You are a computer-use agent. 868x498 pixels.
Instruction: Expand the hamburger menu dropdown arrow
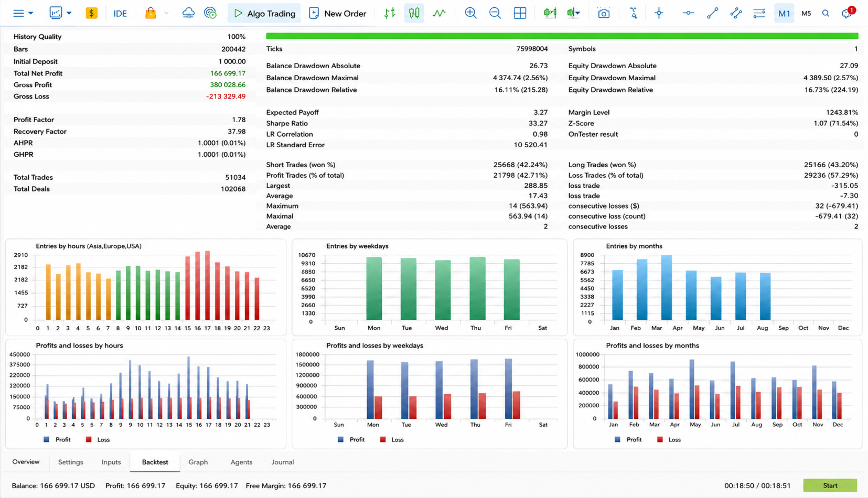tap(31, 13)
